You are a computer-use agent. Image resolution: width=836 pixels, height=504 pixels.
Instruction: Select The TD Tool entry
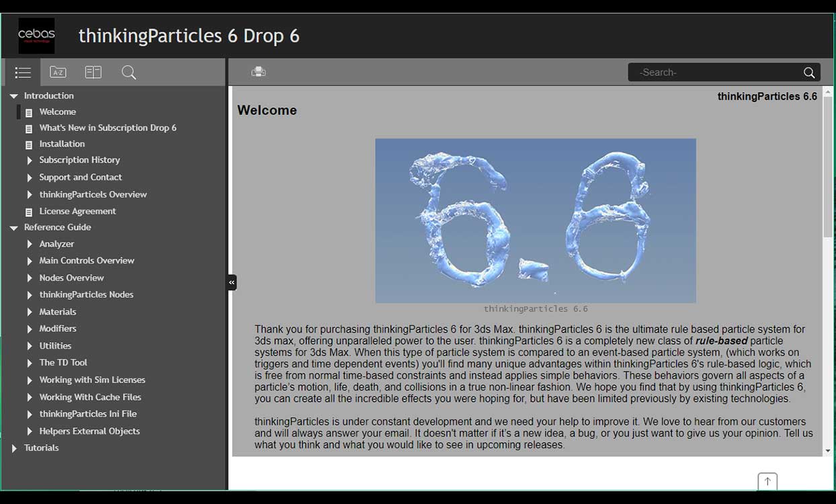(63, 362)
